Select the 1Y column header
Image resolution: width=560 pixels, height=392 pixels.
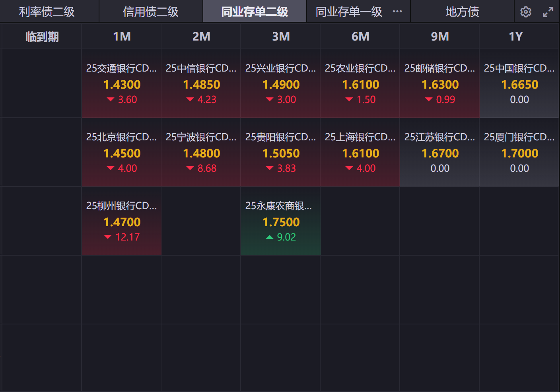click(x=519, y=37)
